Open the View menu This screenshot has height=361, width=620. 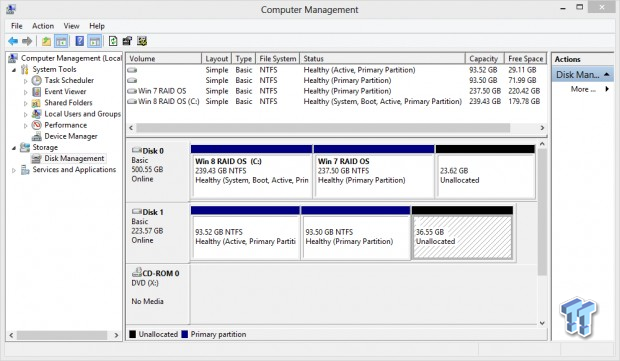[72, 26]
